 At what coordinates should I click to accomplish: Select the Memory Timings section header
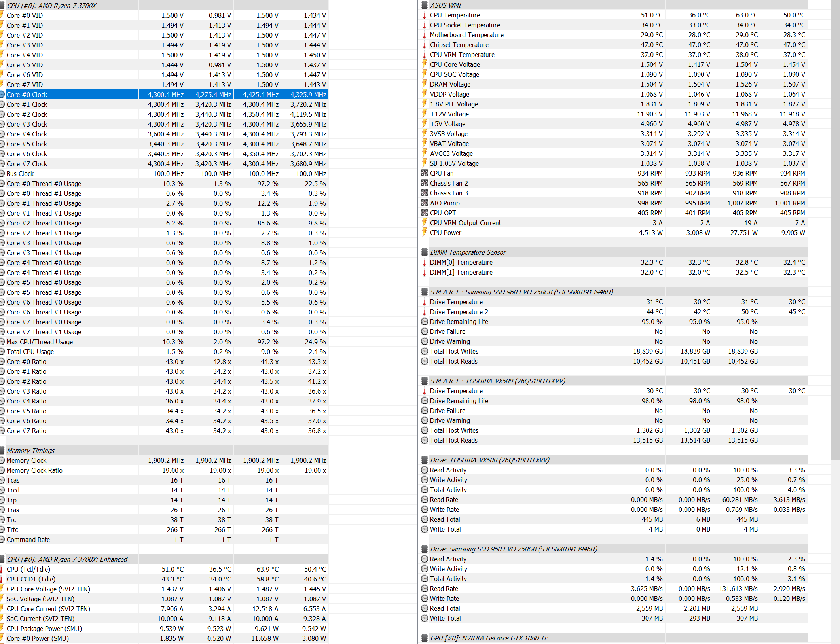tap(30, 451)
